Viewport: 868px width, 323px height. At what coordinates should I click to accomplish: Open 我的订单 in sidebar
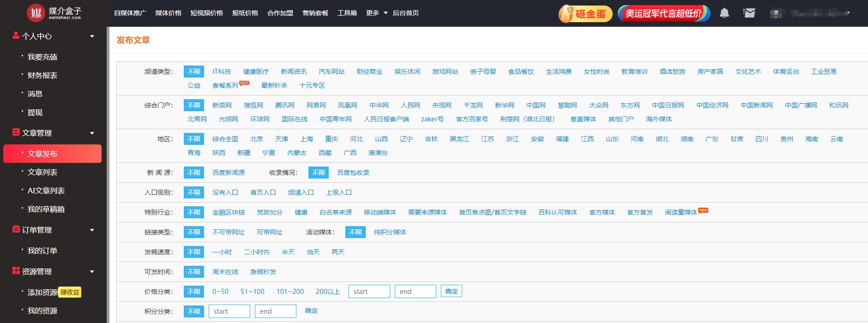(42, 251)
